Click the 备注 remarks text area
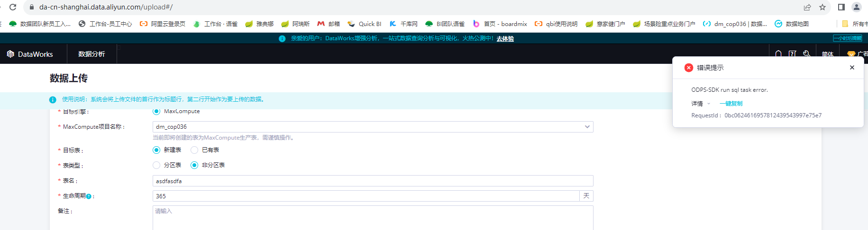The height and width of the screenshot is (230, 868). (x=373, y=218)
